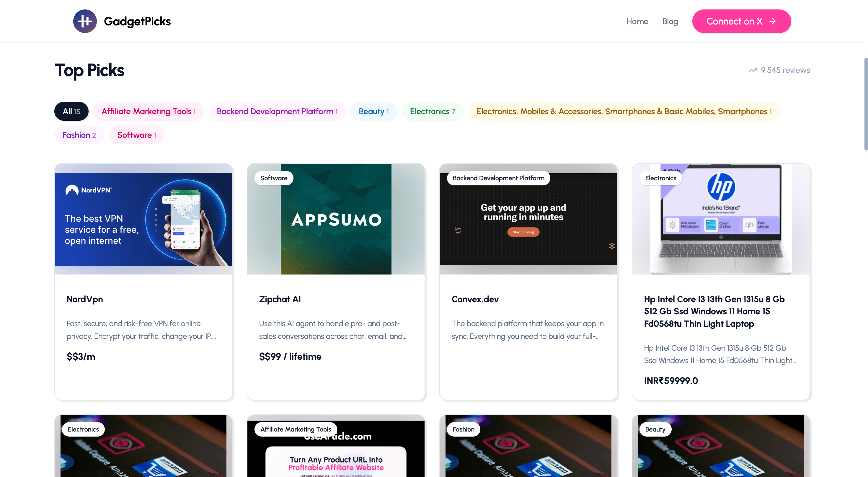
Task: Click the Connect on X button
Action: (741, 21)
